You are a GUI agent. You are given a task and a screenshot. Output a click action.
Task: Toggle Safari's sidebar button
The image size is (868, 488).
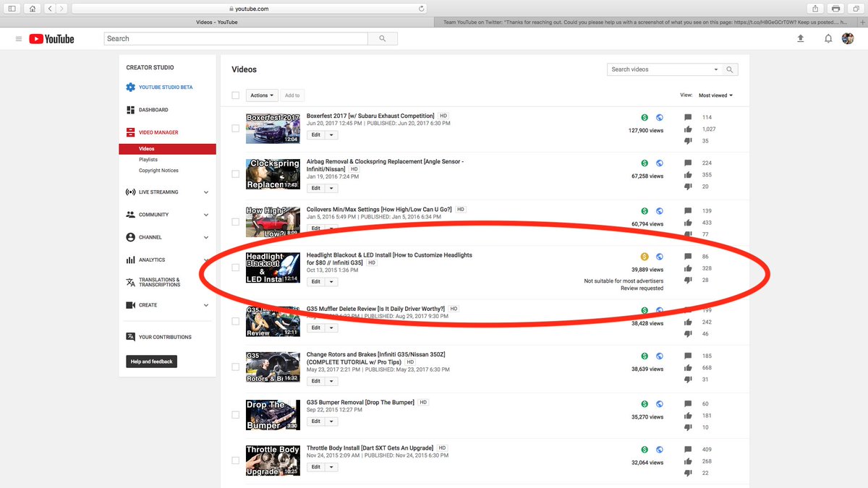click(x=12, y=9)
